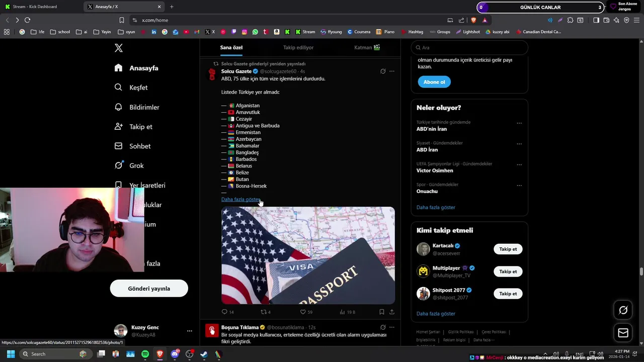The image size is (644, 362).
Task: Open Anasayfa home in sidebar
Action: click(x=136, y=68)
